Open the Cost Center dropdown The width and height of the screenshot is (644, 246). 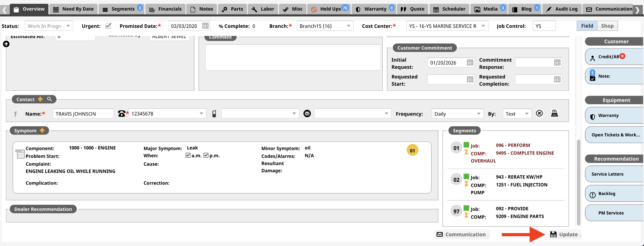tap(447, 26)
